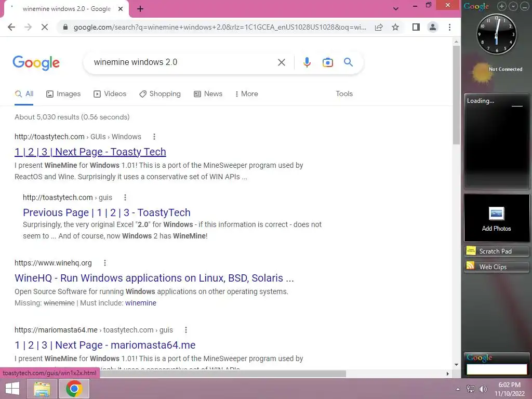Open the network status tray icon
This screenshot has height=399, width=532.
point(471,389)
